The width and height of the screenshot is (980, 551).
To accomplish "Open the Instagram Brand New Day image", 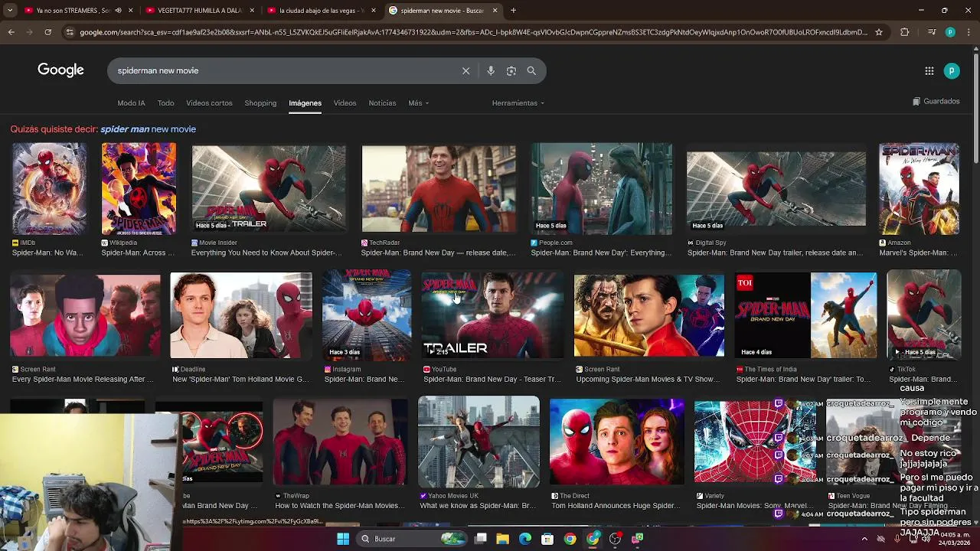I will tap(367, 315).
